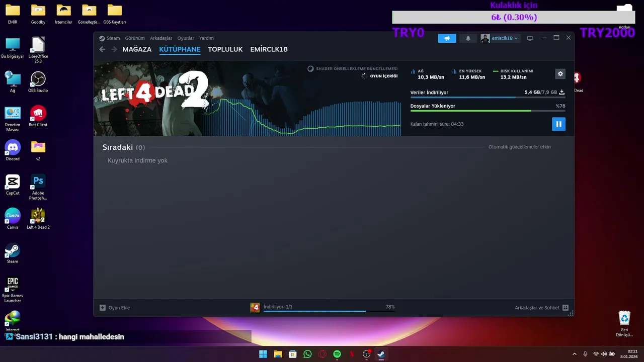Click the DİSK KULLANIMI 13,2 MB/sn statistic

pyautogui.click(x=513, y=74)
